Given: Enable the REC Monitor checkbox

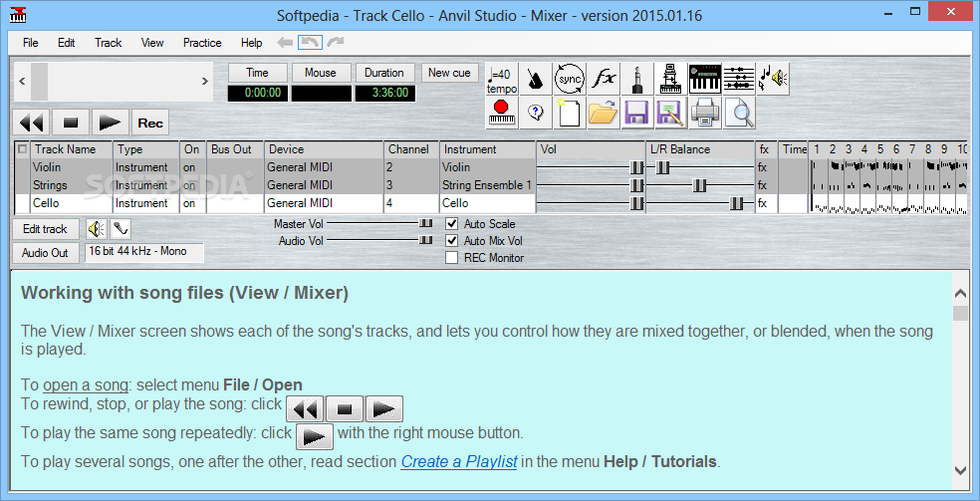Looking at the screenshot, I should [451, 257].
